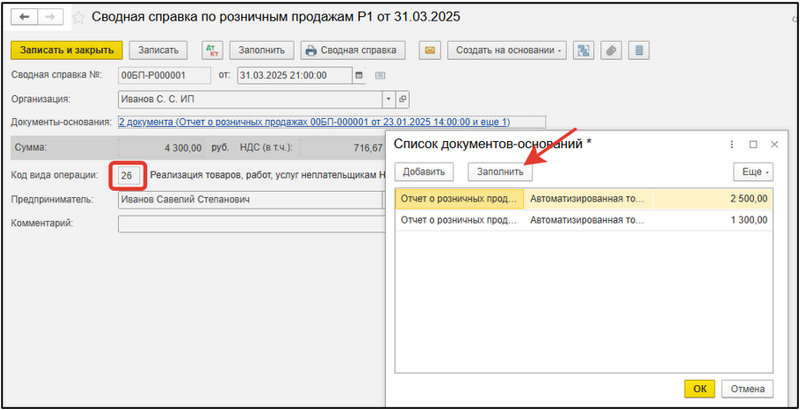Expand the Создать на основании dropdown
The width and height of the screenshot is (800, 410).
tap(508, 50)
